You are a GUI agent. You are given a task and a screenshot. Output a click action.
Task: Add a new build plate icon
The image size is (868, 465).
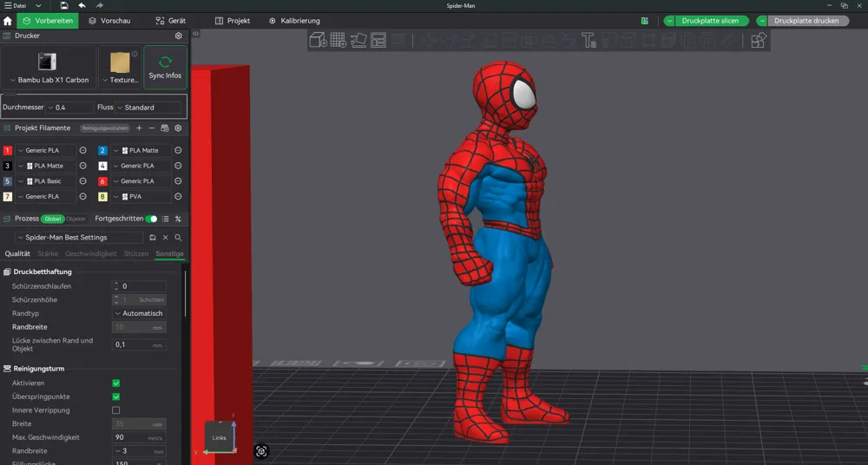coord(339,40)
